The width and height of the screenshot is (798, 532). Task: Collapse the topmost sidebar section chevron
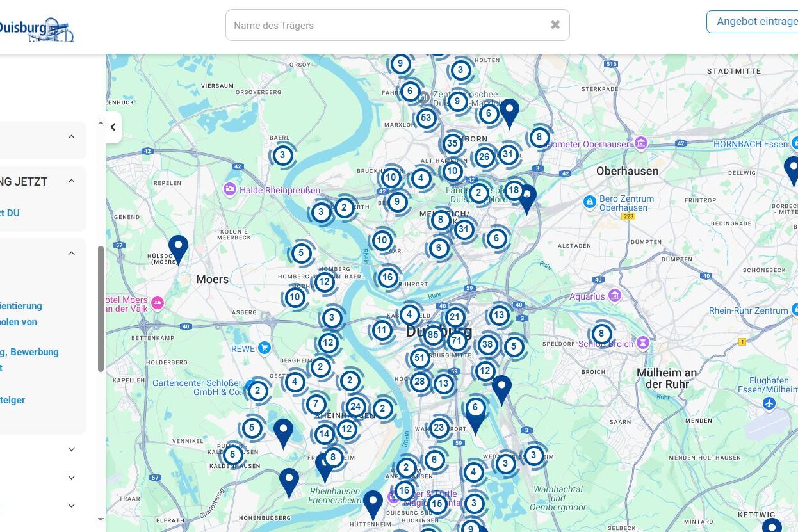pos(72,136)
